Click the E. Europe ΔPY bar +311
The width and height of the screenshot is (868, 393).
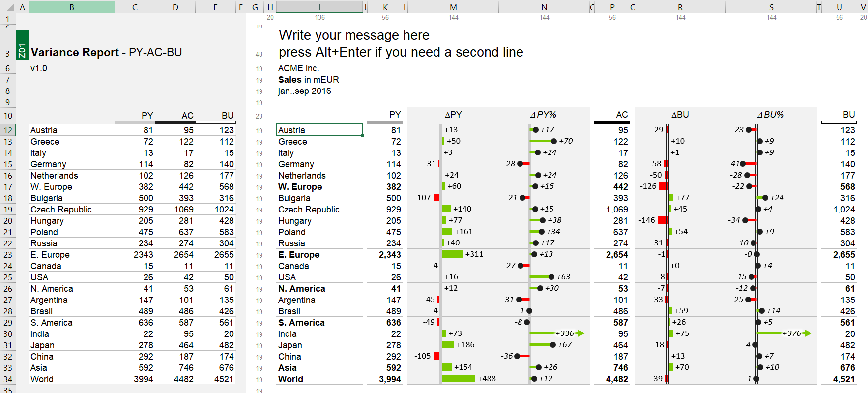tap(452, 254)
